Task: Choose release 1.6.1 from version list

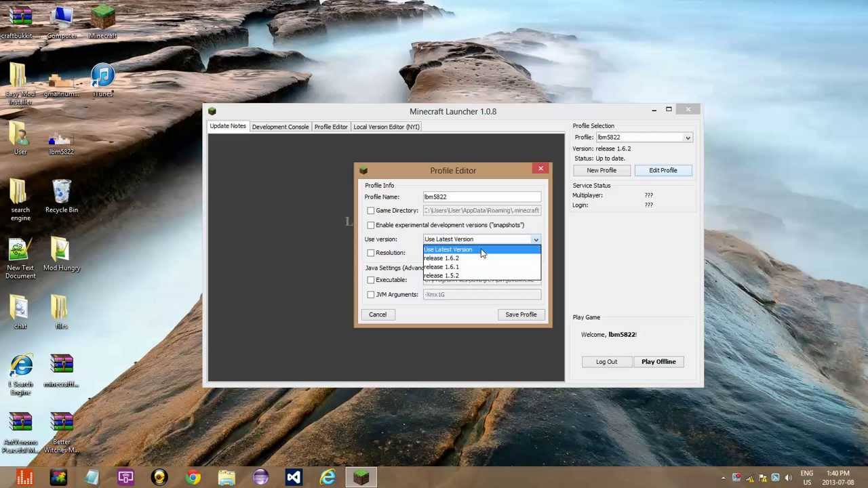Action: pyautogui.click(x=482, y=267)
